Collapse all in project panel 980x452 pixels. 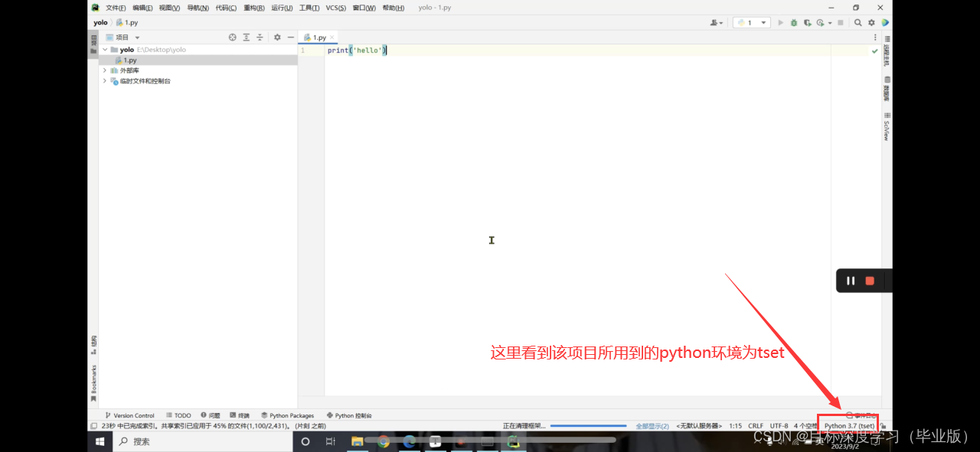tap(260, 37)
